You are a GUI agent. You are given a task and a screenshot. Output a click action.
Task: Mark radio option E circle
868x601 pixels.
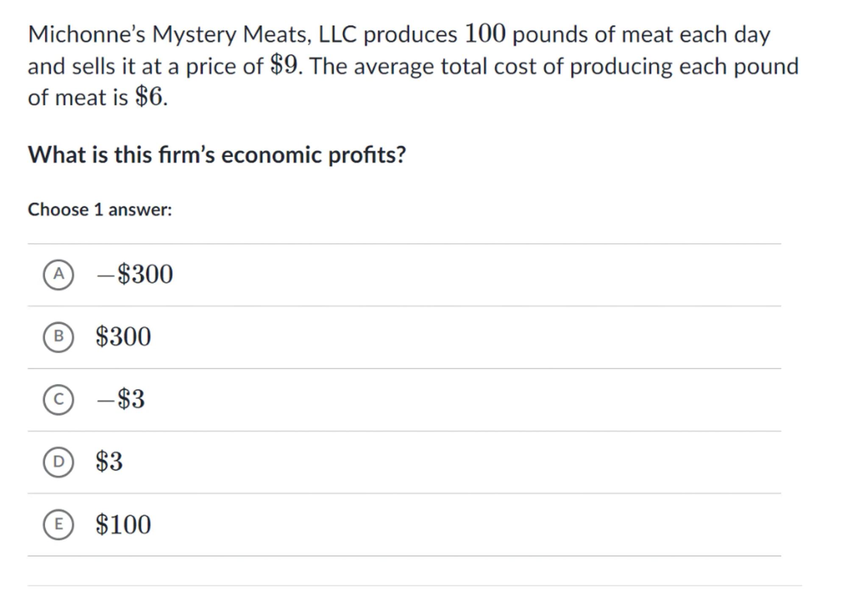[58, 524]
